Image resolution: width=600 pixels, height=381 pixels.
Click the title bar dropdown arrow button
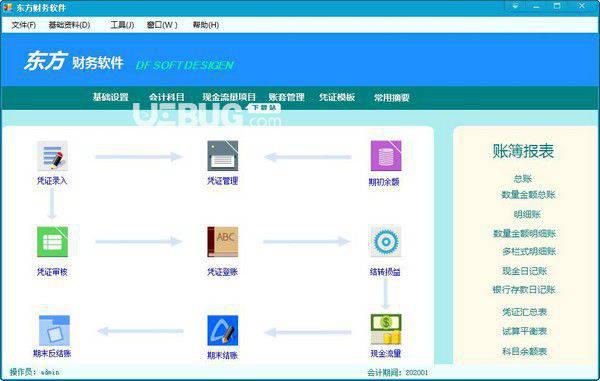coord(515,6)
